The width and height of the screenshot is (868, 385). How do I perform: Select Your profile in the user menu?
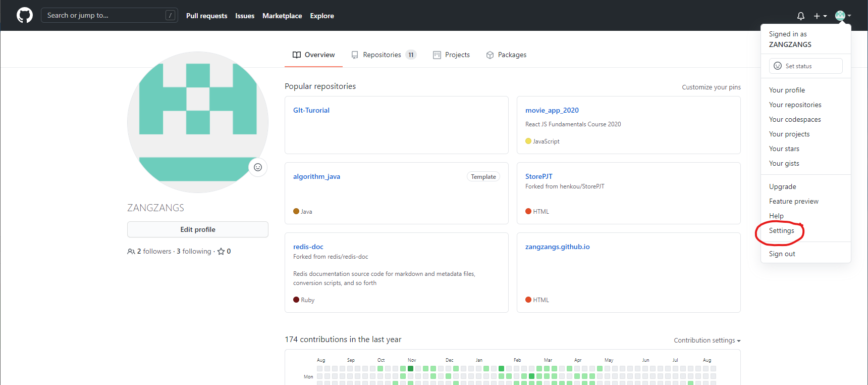pyautogui.click(x=806, y=90)
